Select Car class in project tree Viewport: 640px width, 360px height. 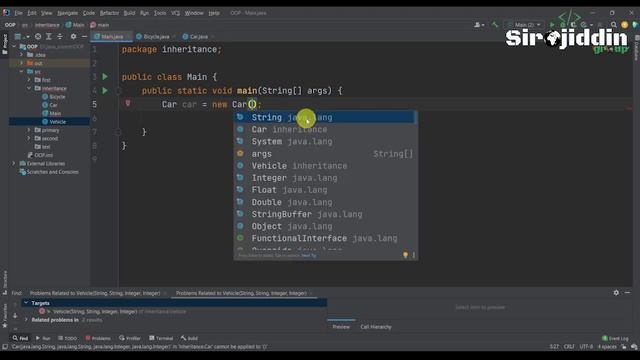pyautogui.click(x=50, y=105)
